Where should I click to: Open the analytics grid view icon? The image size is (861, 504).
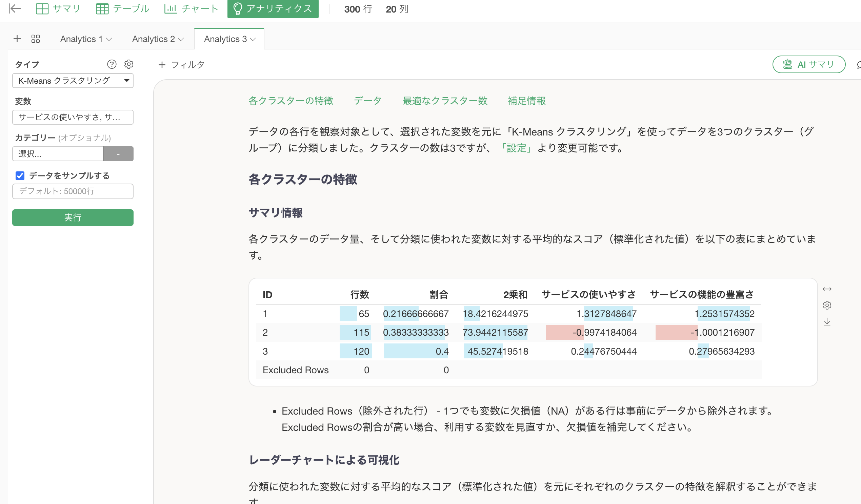coord(36,39)
